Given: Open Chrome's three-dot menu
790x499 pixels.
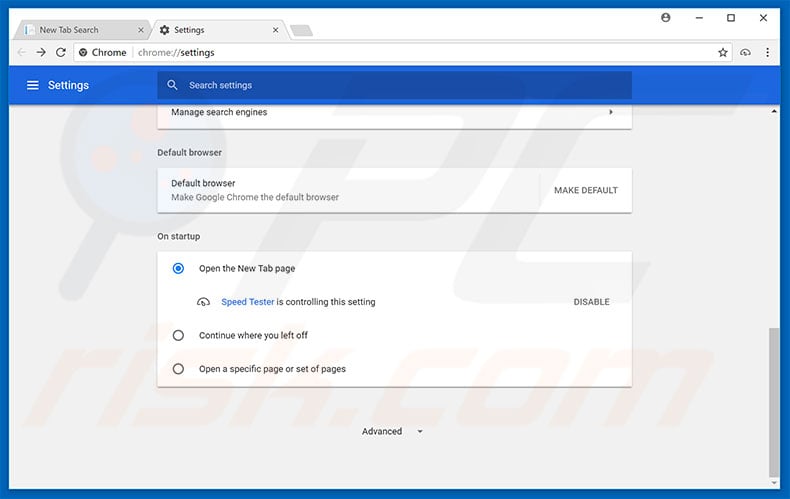Looking at the screenshot, I should (767, 52).
